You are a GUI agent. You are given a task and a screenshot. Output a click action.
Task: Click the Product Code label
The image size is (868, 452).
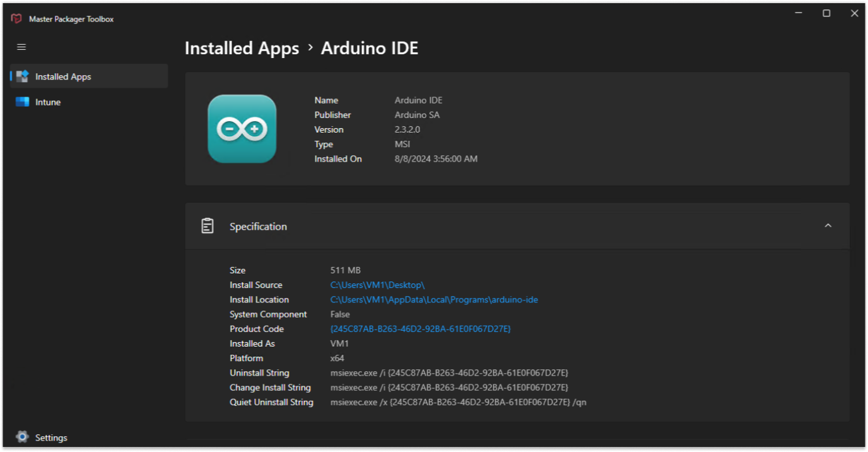point(257,329)
